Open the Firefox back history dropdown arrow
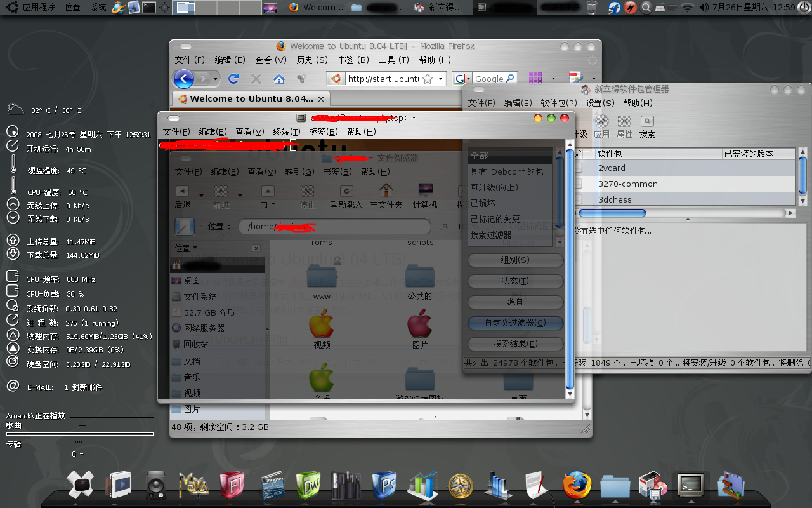 coord(216,79)
